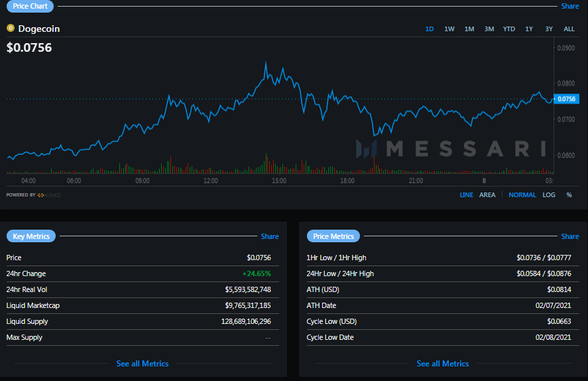Show the 1Y price range
588x381 pixels.
[529, 29]
